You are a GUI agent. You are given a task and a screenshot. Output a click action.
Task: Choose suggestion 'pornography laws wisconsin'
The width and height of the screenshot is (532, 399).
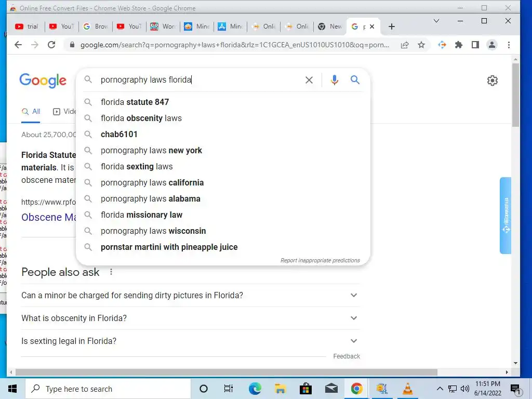pos(223,231)
